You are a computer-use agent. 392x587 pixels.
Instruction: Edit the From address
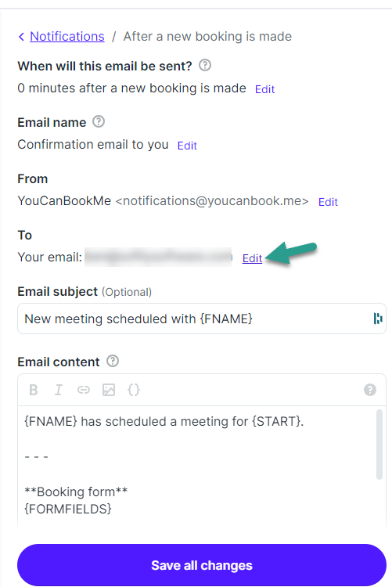328,202
